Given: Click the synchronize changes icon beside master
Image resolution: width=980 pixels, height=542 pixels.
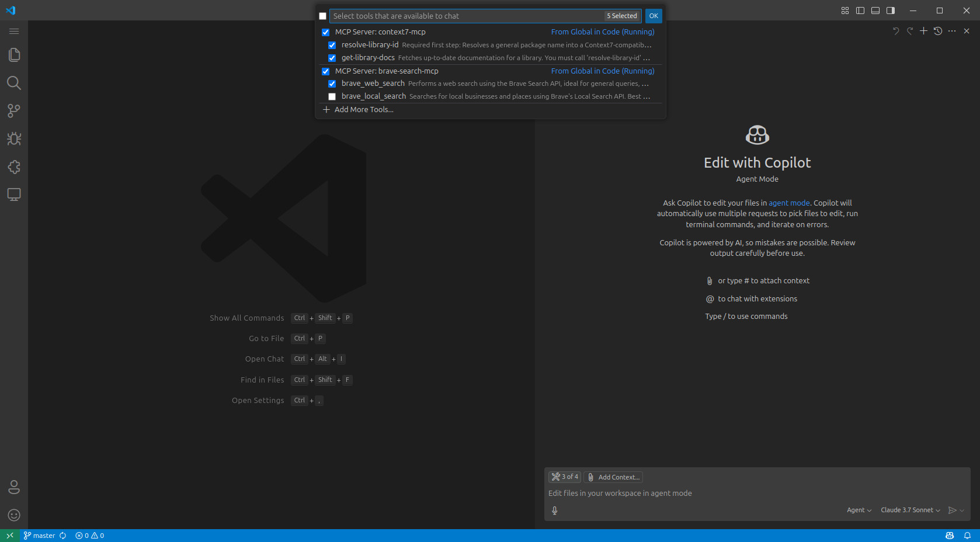Looking at the screenshot, I should (62, 536).
